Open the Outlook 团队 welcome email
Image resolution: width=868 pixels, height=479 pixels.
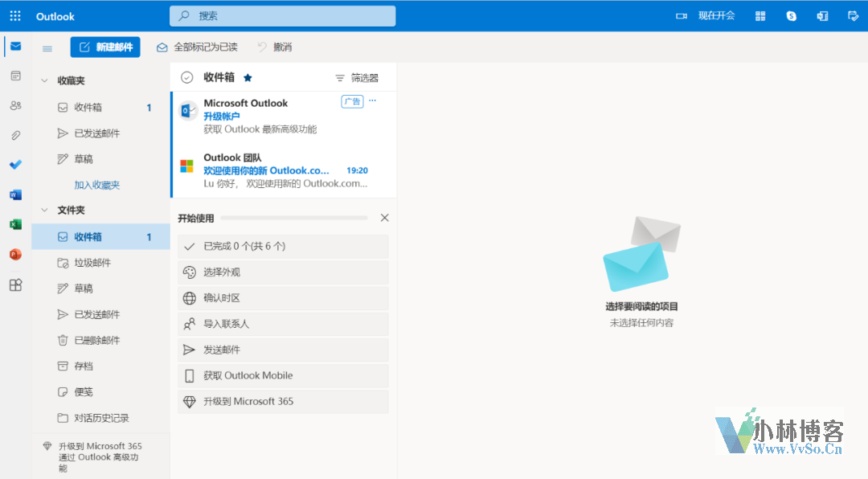click(x=284, y=170)
